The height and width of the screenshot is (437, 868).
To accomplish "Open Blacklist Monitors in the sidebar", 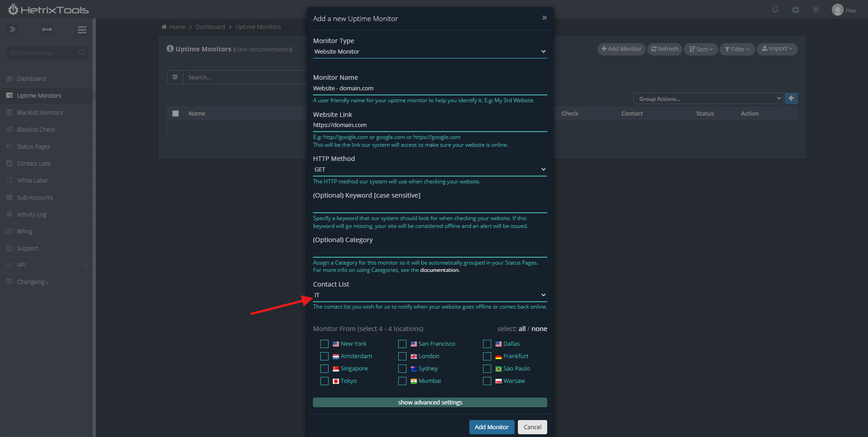I will [x=40, y=113].
